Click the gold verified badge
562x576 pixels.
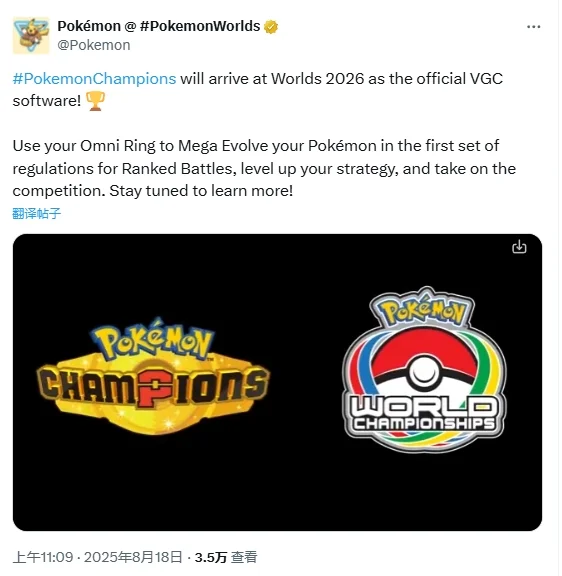click(x=271, y=27)
